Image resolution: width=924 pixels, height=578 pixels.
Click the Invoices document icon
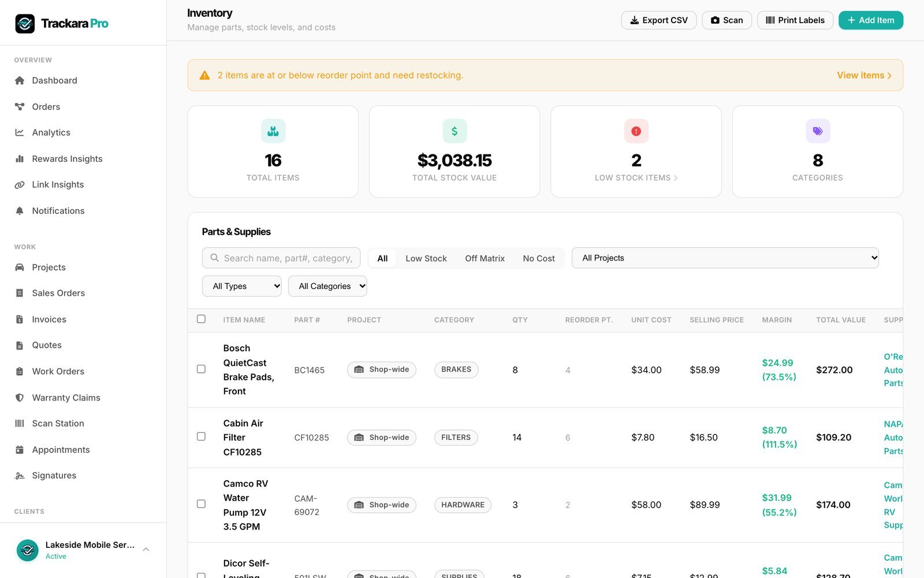(x=20, y=319)
